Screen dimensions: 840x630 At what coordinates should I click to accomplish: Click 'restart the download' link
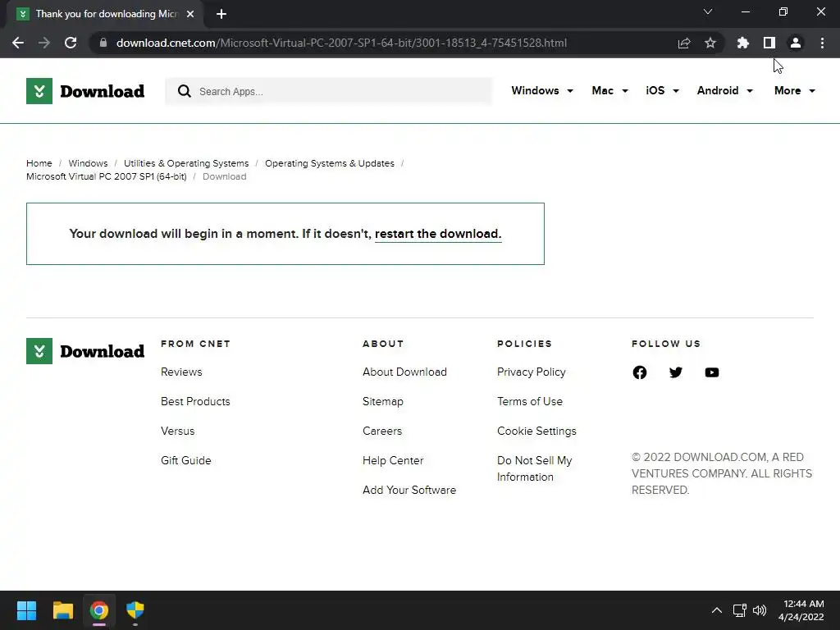(438, 234)
